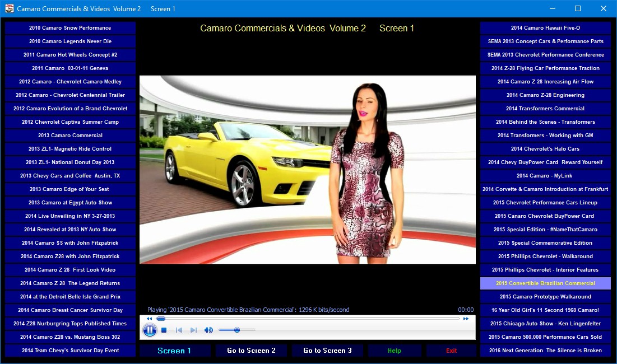Screen dimensions: 617x364
Task: Go to Screen 3
Action: (x=327, y=351)
